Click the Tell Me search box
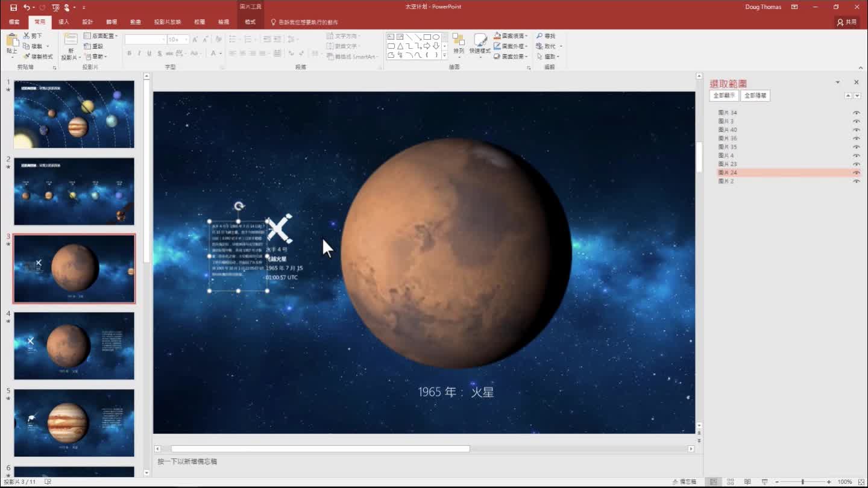This screenshot has height=488, width=868. click(x=304, y=22)
